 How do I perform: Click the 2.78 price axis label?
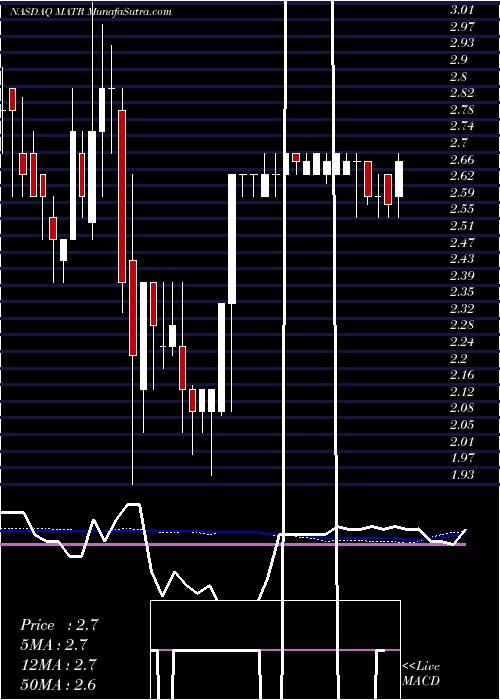[x=462, y=110]
